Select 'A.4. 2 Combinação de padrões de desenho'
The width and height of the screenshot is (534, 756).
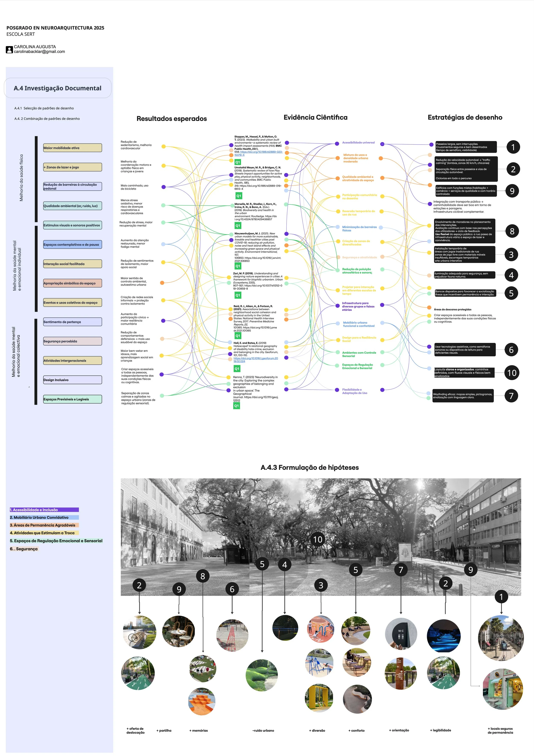(x=47, y=119)
